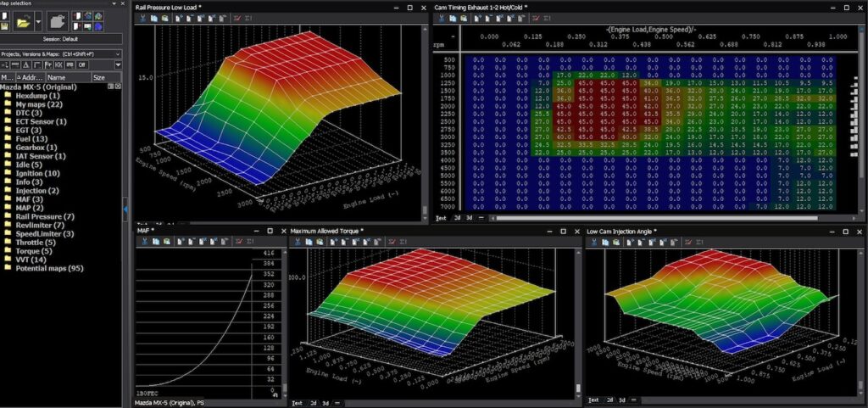868x408 pixels.
Task: Open dropdown arrow beside open folder icon
Action: (x=38, y=23)
